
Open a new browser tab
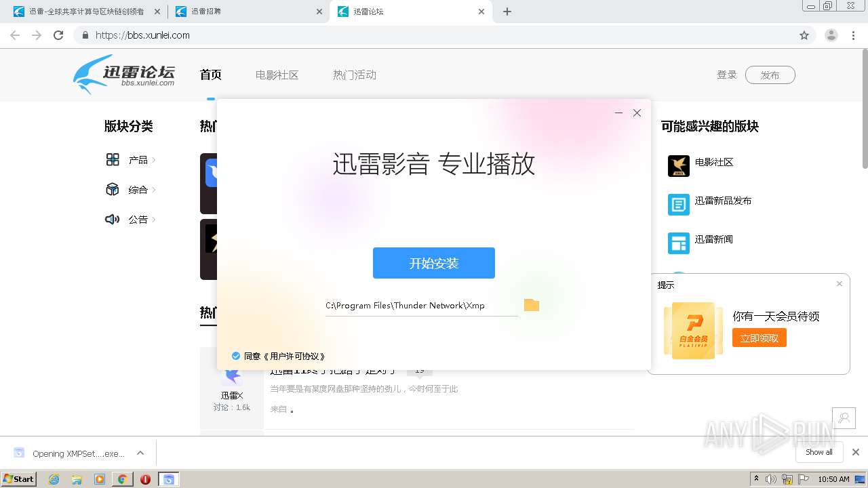point(507,12)
